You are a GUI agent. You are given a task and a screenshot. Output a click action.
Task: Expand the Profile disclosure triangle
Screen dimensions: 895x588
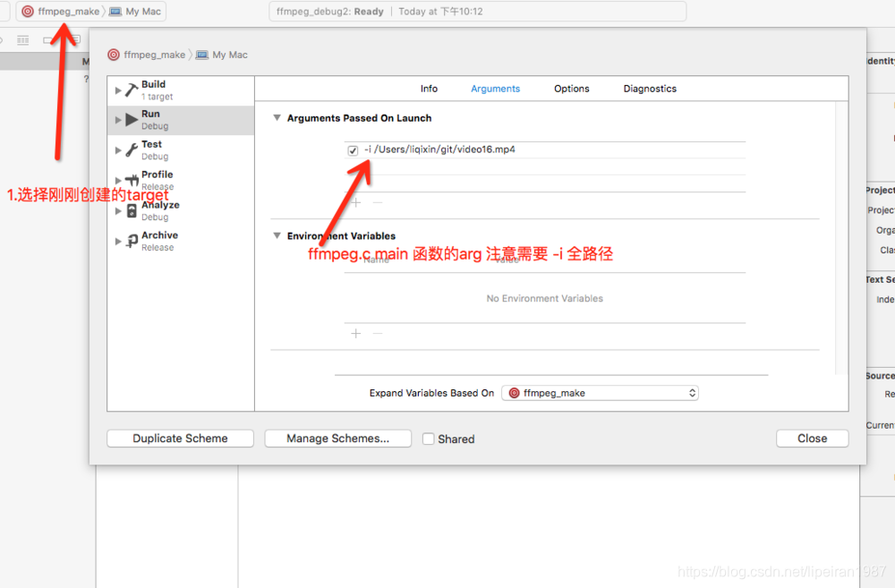(x=118, y=181)
